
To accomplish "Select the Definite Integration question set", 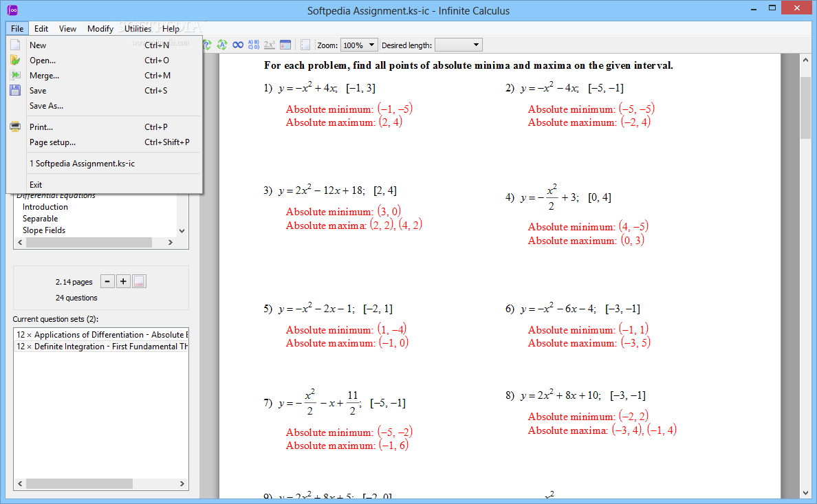I will (101, 346).
